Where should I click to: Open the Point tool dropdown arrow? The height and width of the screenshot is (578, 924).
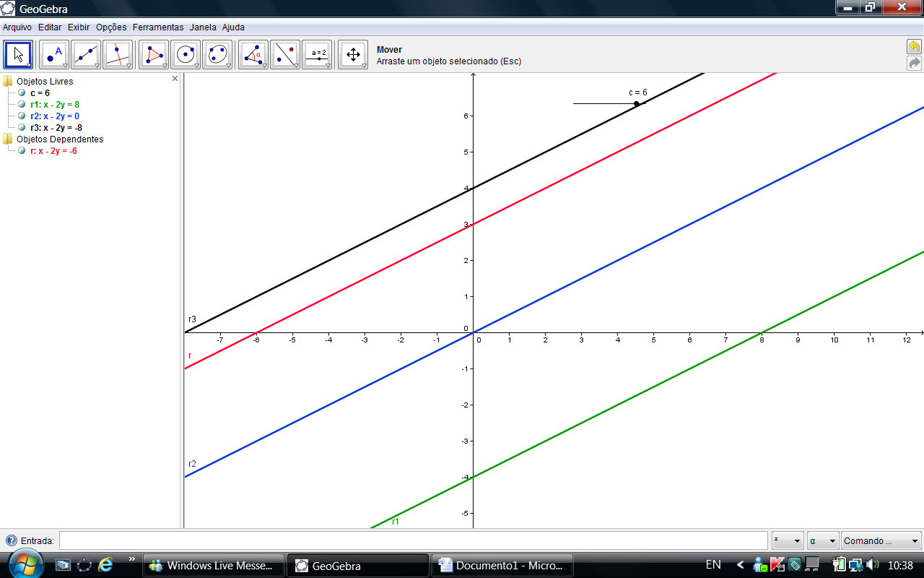tap(65, 66)
